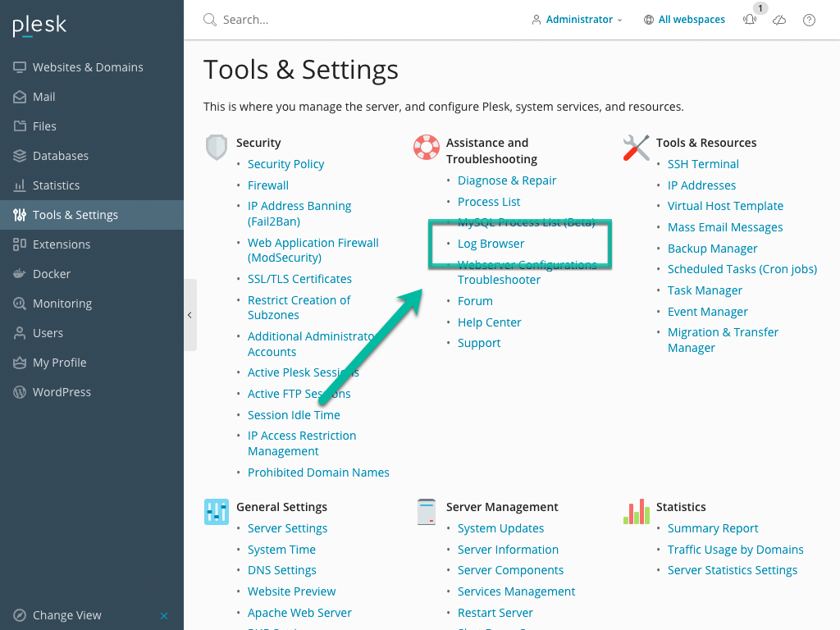
Task: Open Scheduled Tasks (Cron jobs) link
Action: tap(742, 269)
